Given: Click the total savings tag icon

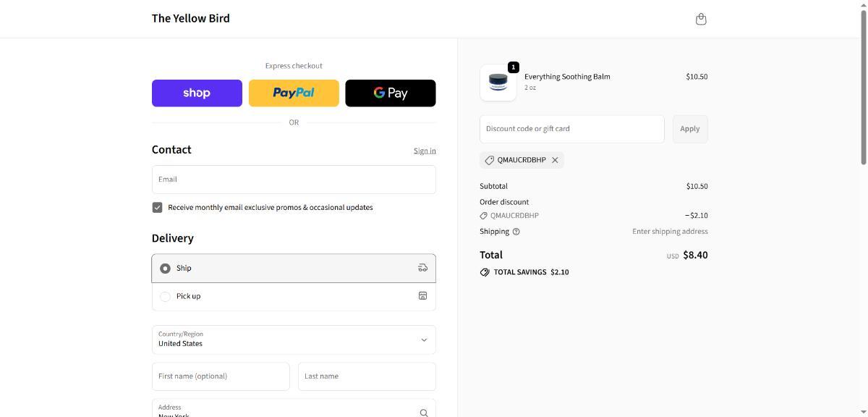Looking at the screenshot, I should click(x=485, y=272).
